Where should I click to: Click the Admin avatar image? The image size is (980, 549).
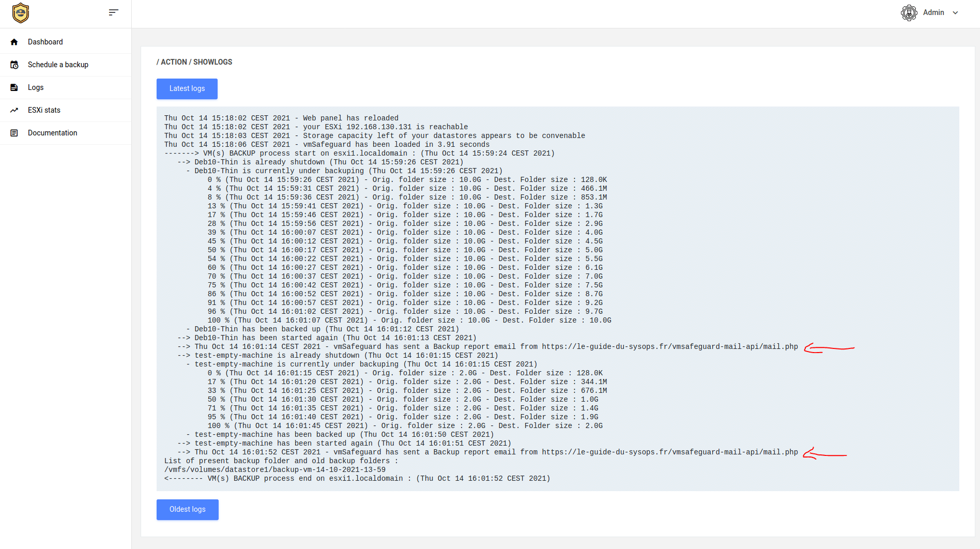pyautogui.click(x=909, y=12)
